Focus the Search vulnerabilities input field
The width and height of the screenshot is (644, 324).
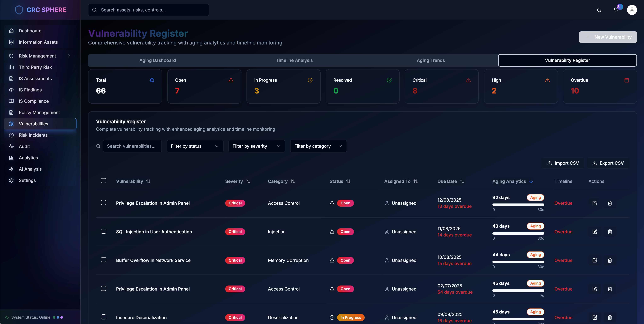[132, 146]
